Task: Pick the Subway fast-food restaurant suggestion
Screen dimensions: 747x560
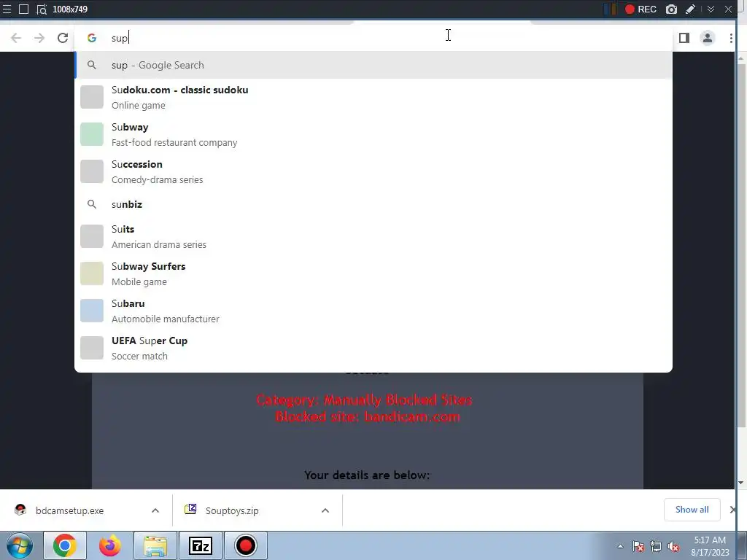Action: click(373, 134)
